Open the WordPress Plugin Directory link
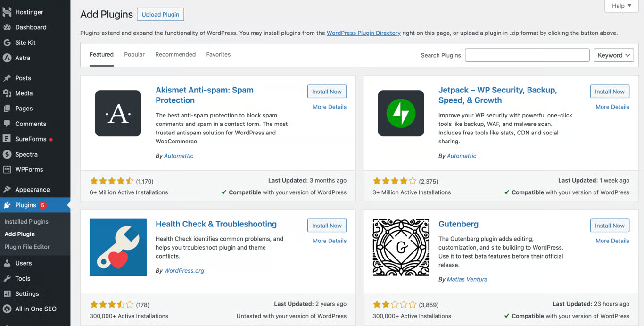Image resolution: width=644 pixels, height=326 pixels. 363,33
